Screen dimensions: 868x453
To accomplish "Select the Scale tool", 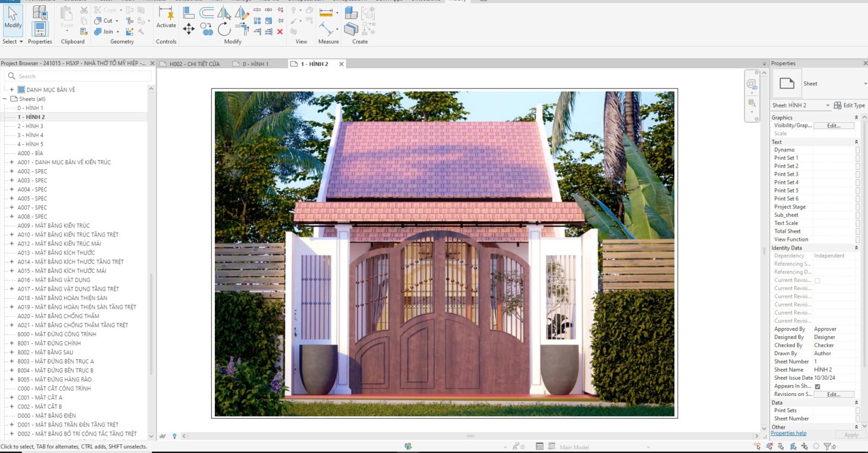I will [x=269, y=21].
